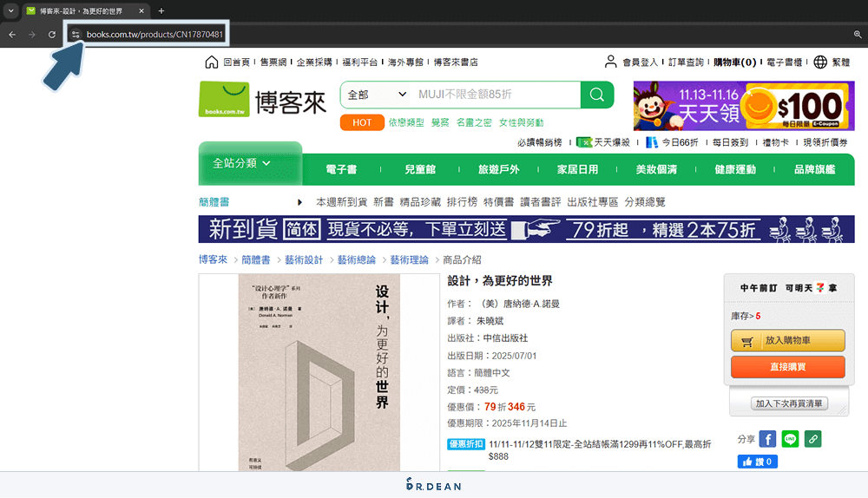Image resolution: width=868 pixels, height=498 pixels.
Task: Click the 海外專館 link
Action: tap(405, 62)
